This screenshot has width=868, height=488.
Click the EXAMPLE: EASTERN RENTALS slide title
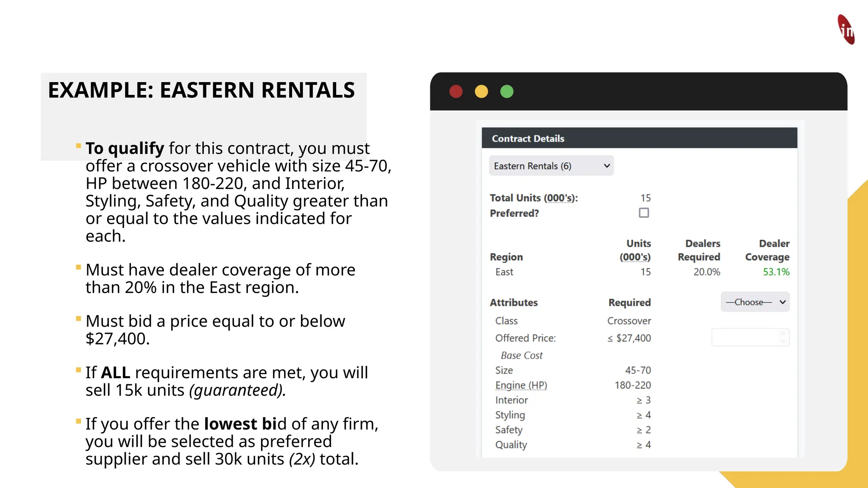[x=201, y=90]
